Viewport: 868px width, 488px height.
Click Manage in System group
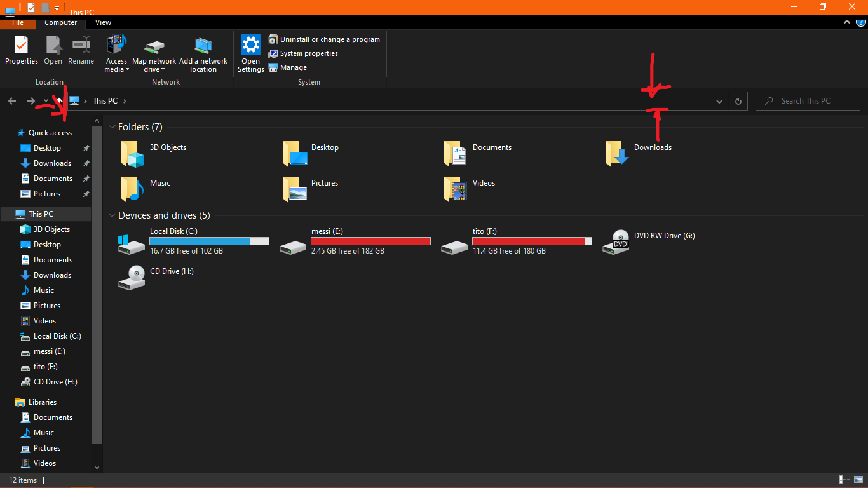[x=288, y=67]
